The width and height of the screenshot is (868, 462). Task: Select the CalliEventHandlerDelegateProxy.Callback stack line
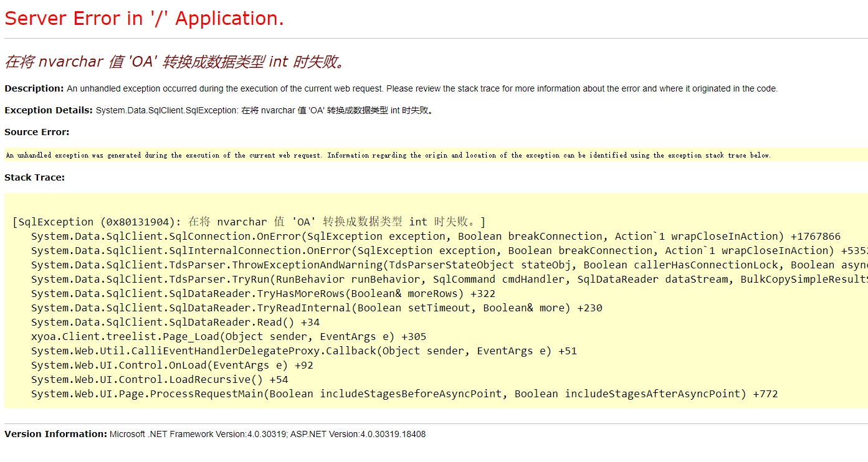coord(299,351)
